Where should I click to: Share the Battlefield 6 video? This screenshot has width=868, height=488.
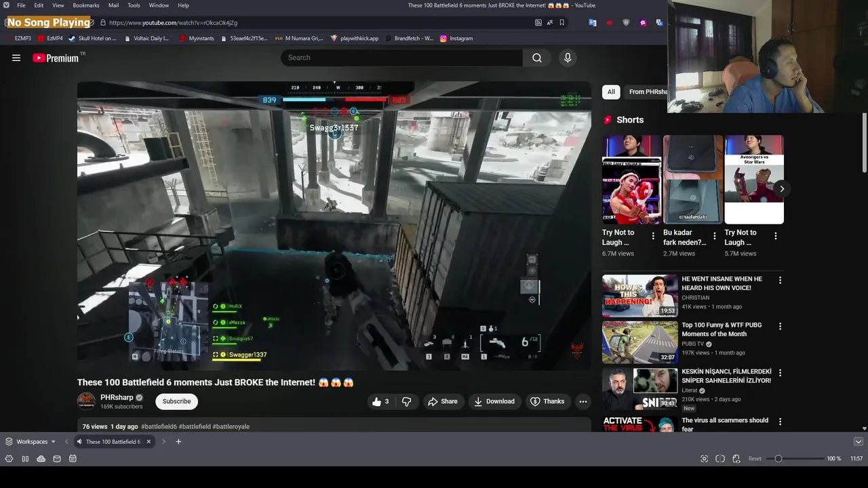pos(442,401)
